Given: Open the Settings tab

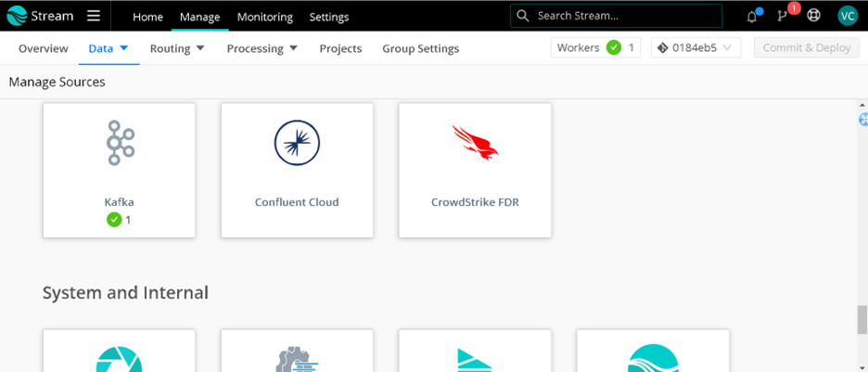Looking at the screenshot, I should click(329, 17).
